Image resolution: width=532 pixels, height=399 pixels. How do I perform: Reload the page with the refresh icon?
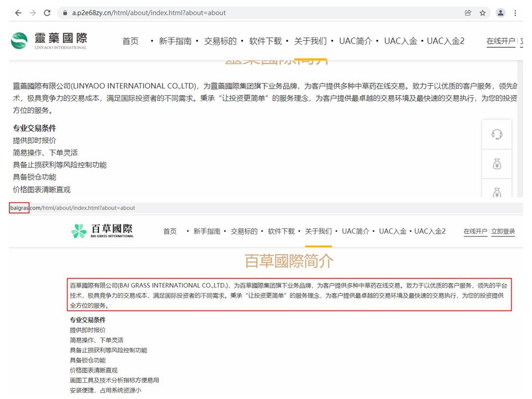click(47, 13)
